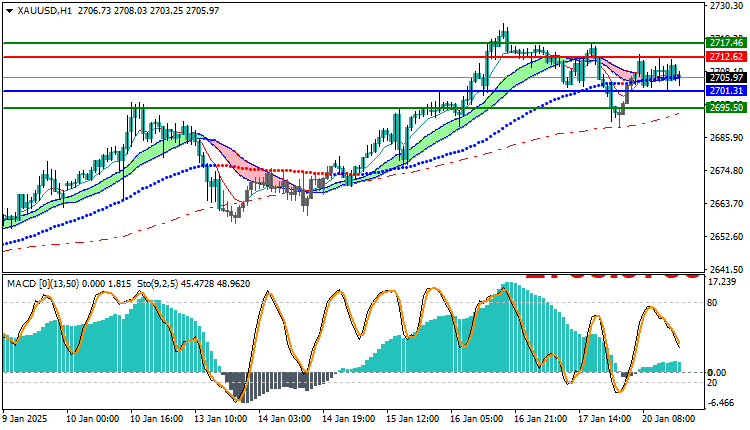Select the 2685.90 price scale value
This screenshot has width=750, height=430.
tap(726, 138)
